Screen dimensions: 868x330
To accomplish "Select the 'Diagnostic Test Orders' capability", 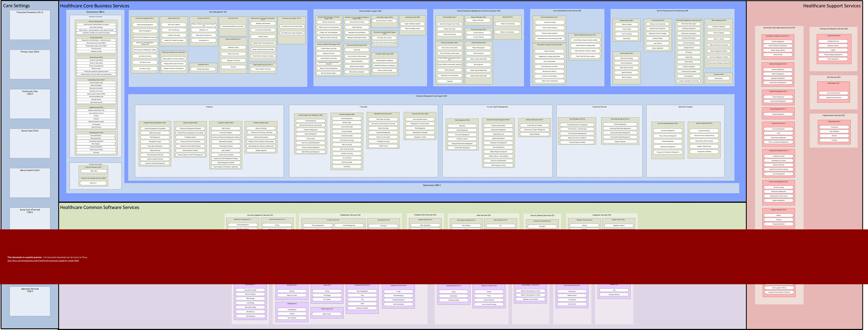I will [233, 60].
